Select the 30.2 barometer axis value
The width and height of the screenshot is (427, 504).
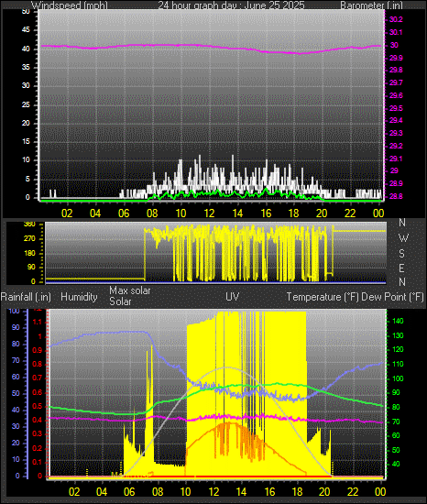(x=396, y=19)
